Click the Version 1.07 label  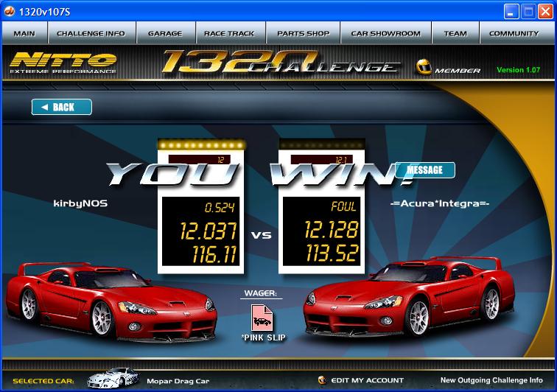[x=518, y=70]
